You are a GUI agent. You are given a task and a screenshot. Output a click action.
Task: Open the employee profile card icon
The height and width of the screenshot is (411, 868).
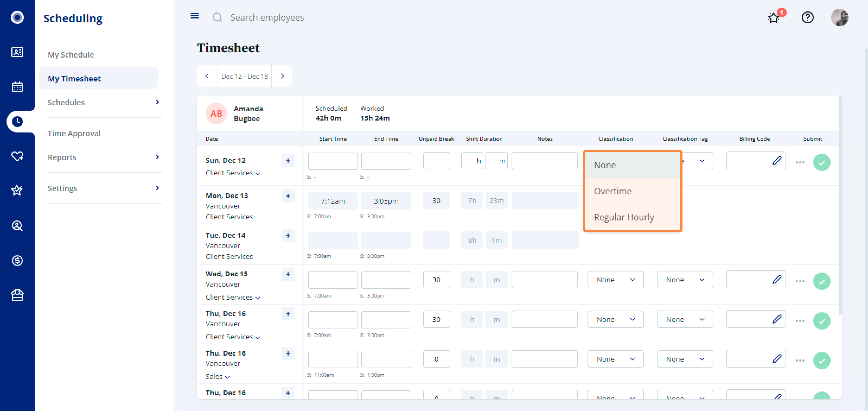pyautogui.click(x=17, y=52)
